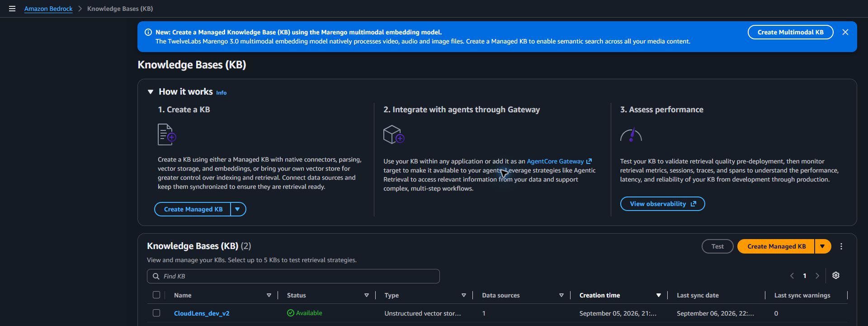Click the Create a KB document icon
Image resolution: width=868 pixels, height=326 pixels.
pos(166,134)
